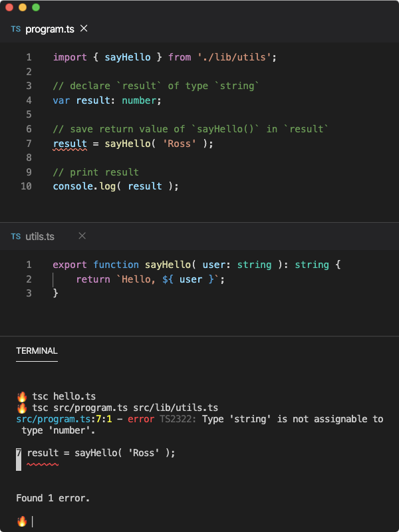Click line number 2 in utils.ts gutter
This screenshot has width=399, height=532.
click(x=29, y=279)
